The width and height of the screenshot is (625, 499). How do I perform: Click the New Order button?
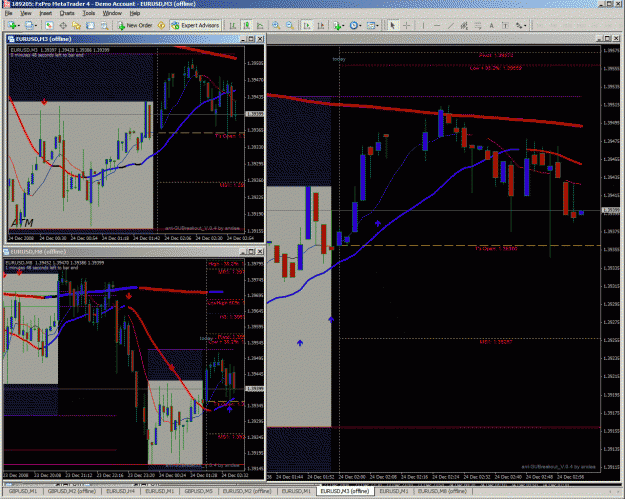[x=135, y=26]
